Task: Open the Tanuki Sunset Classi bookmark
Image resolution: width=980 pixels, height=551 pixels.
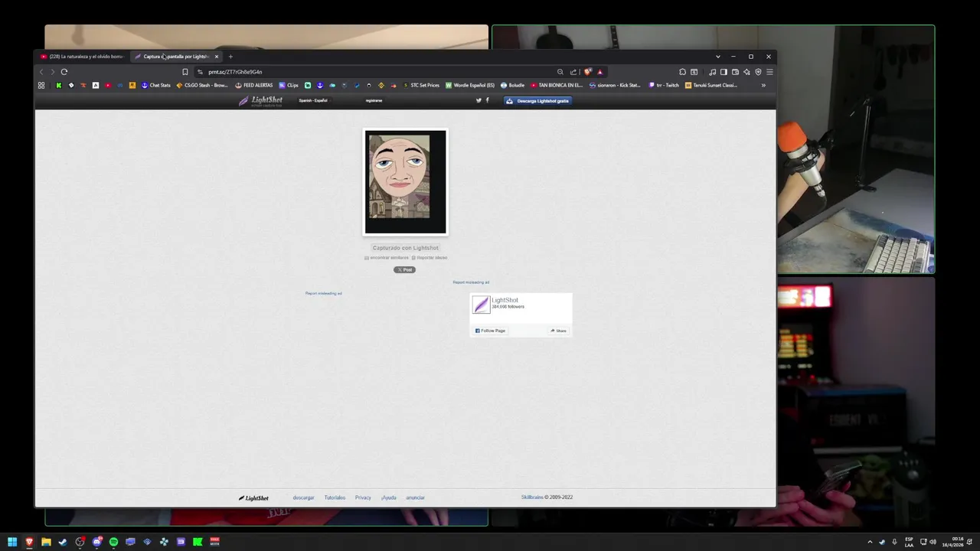Action: point(711,85)
